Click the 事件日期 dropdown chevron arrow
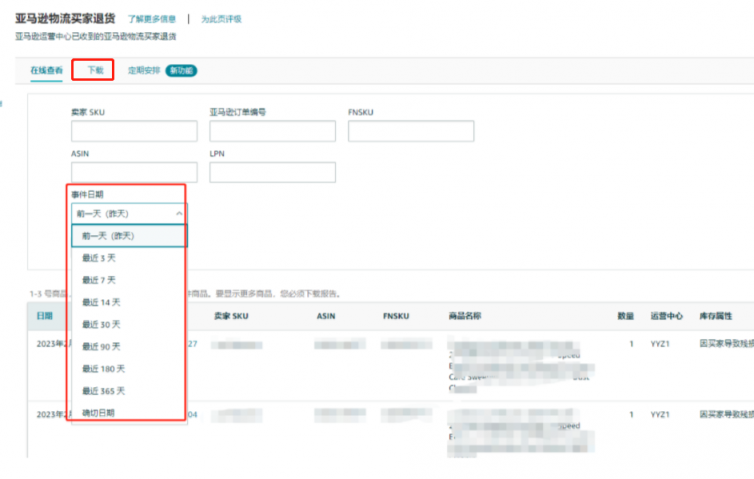 pos(179,214)
